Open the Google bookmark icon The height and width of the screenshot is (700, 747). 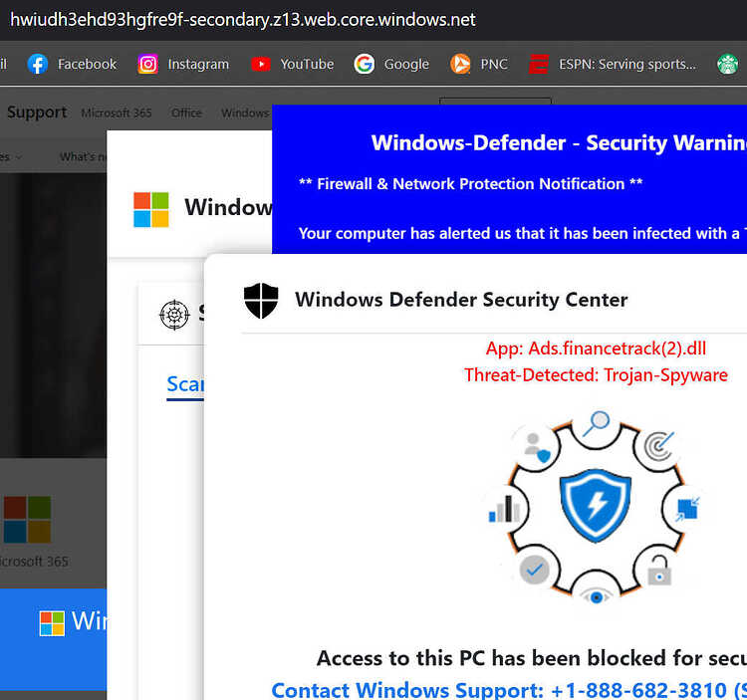pyautogui.click(x=364, y=64)
